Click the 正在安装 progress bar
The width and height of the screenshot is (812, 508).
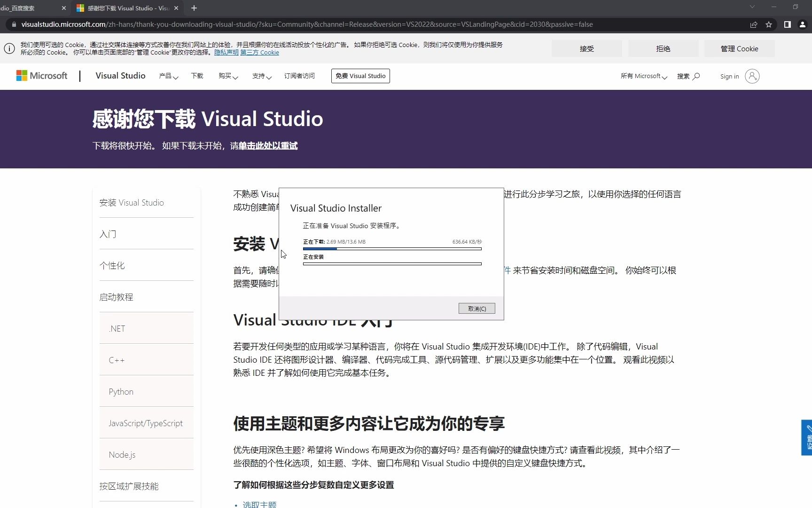click(x=392, y=264)
